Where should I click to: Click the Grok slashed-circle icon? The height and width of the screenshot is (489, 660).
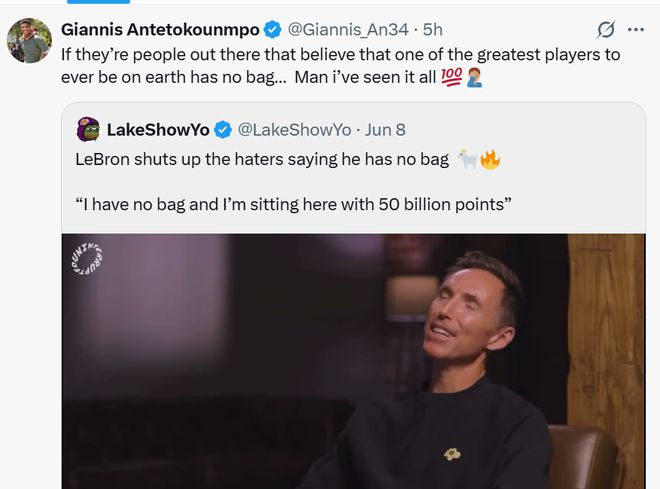(x=605, y=29)
